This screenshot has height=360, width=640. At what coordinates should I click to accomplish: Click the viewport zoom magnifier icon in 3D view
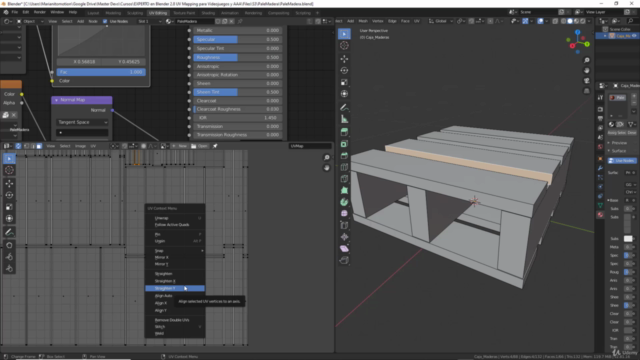pyautogui.click(x=587, y=60)
